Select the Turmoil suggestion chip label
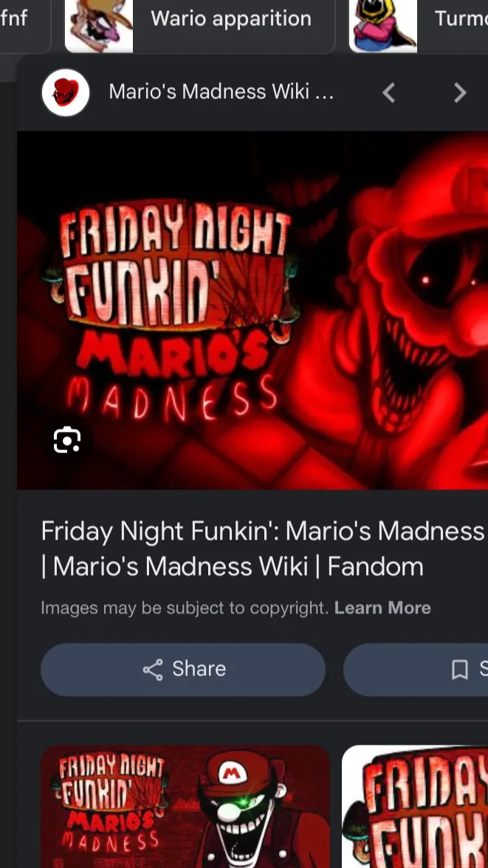488x868 pixels. [461, 19]
